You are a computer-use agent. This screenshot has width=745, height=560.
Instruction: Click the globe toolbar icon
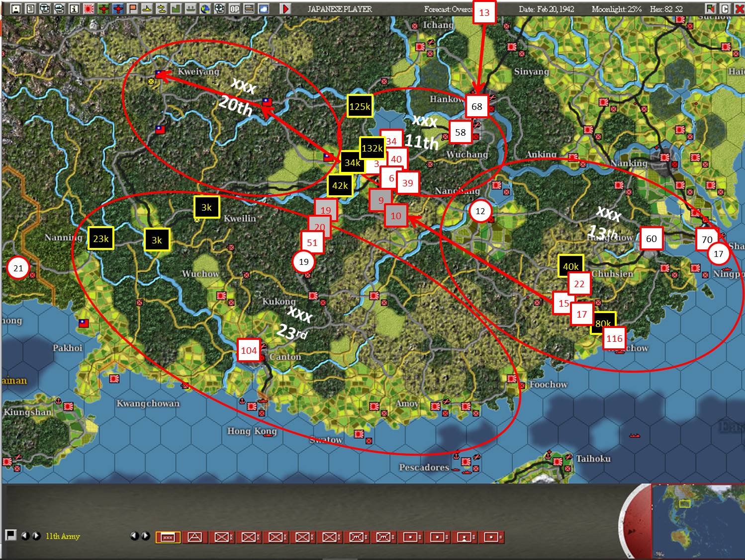click(x=205, y=9)
